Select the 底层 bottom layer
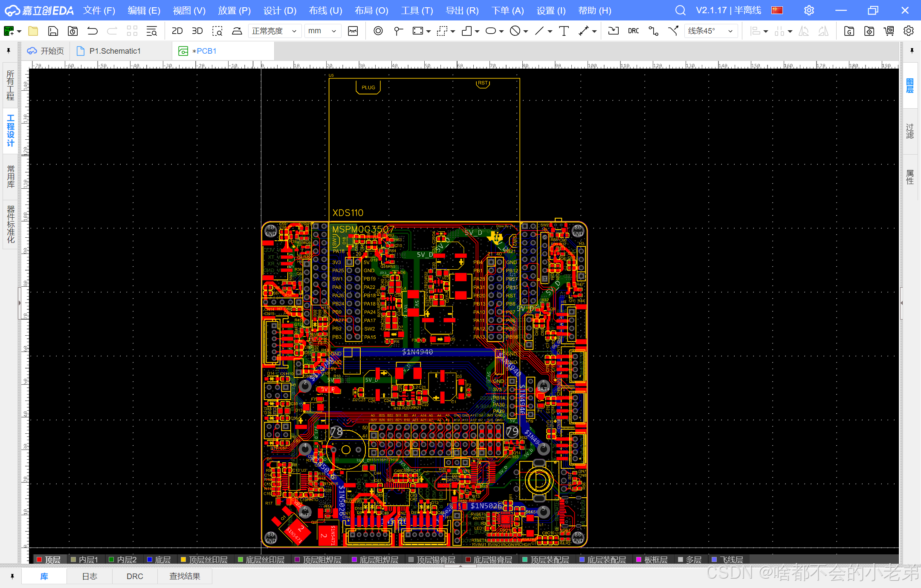The height and width of the screenshot is (588, 921). pyautogui.click(x=159, y=559)
